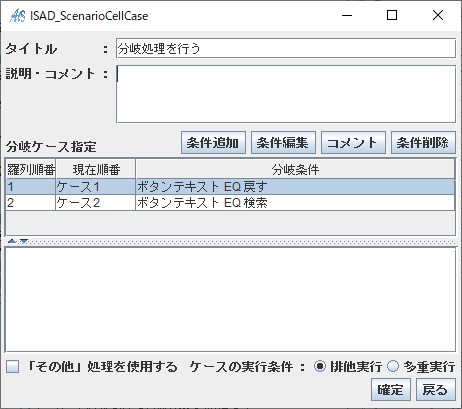Image resolution: width=462 pixels, height=409 pixels.
Task: Click 羅列順番 column header
Action: [31, 170]
